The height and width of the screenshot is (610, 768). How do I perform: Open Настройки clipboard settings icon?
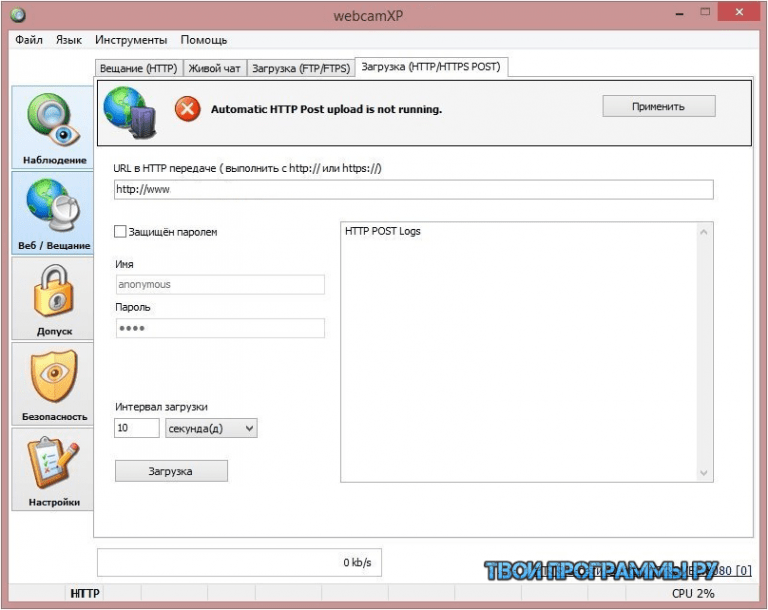[x=52, y=461]
